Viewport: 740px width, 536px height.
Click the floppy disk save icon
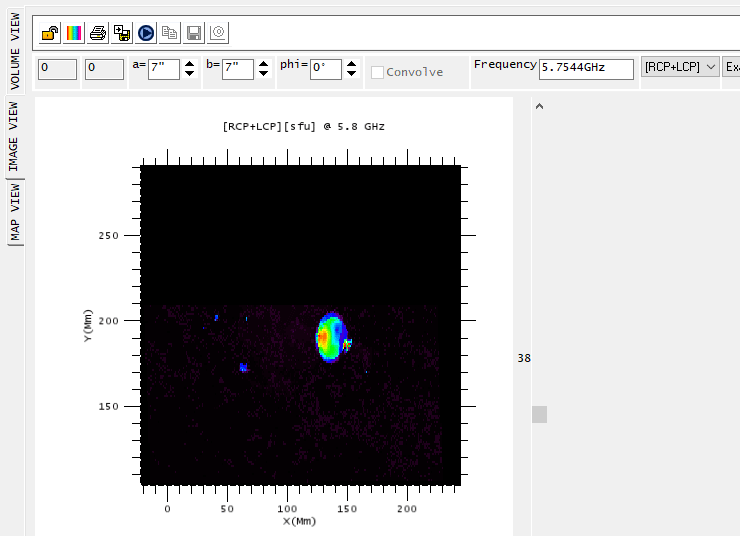[194, 33]
